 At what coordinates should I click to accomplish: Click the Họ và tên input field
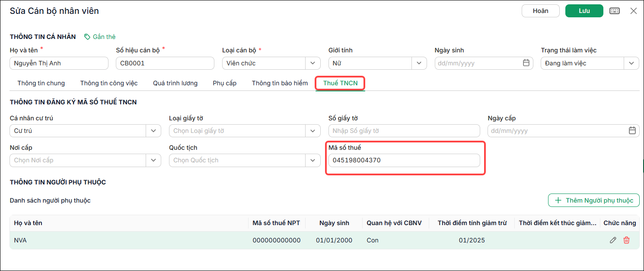click(59, 63)
